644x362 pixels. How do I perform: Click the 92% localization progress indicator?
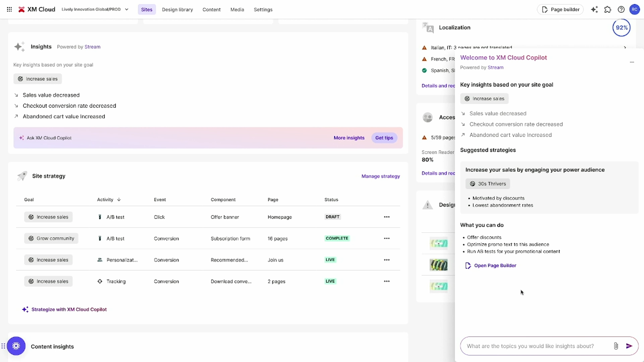pyautogui.click(x=622, y=27)
